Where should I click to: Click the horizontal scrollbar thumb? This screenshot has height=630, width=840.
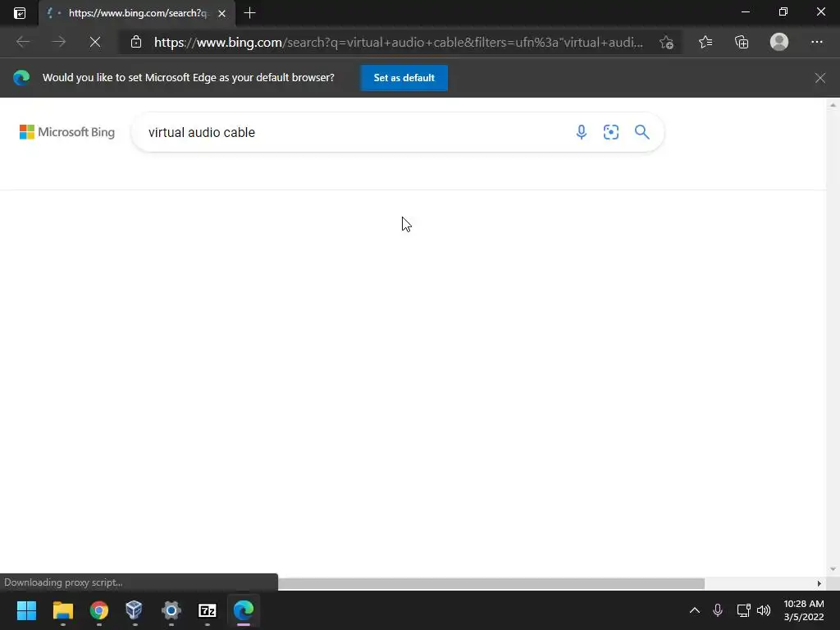(x=491, y=583)
